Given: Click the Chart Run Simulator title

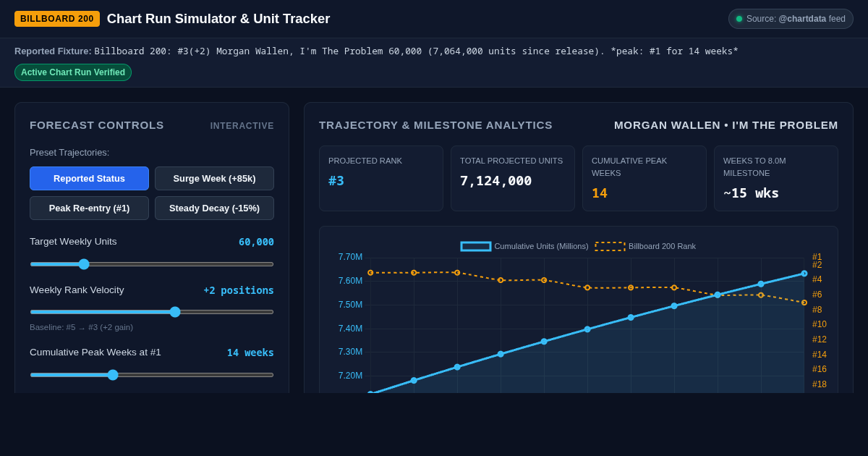Looking at the screenshot, I should pyautogui.click(x=218, y=19).
